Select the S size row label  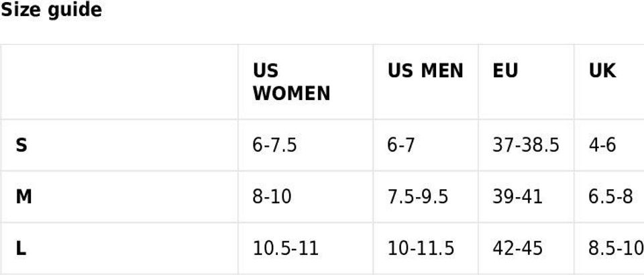click(22, 145)
